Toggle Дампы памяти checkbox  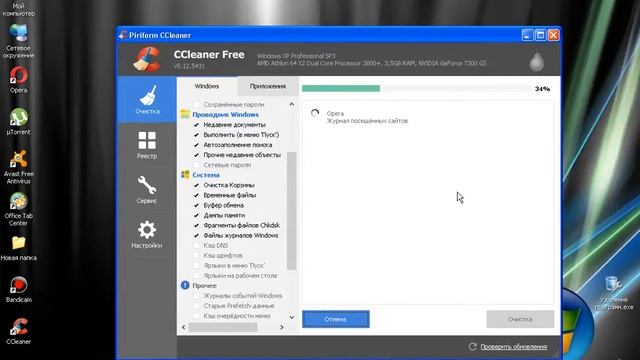(196, 215)
